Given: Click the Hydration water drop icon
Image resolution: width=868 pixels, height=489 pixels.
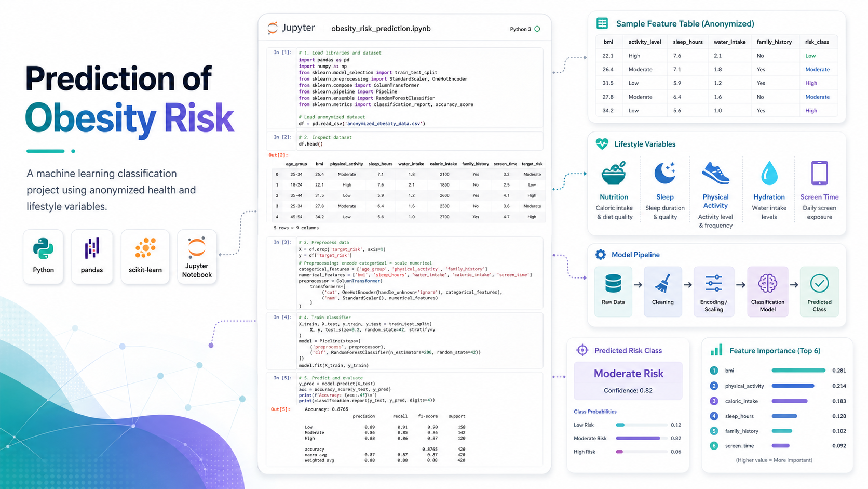Looking at the screenshot, I should pyautogui.click(x=769, y=173).
